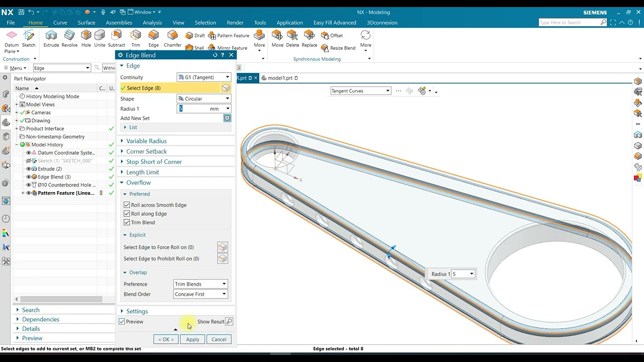Click the OK button

pyautogui.click(x=166, y=339)
